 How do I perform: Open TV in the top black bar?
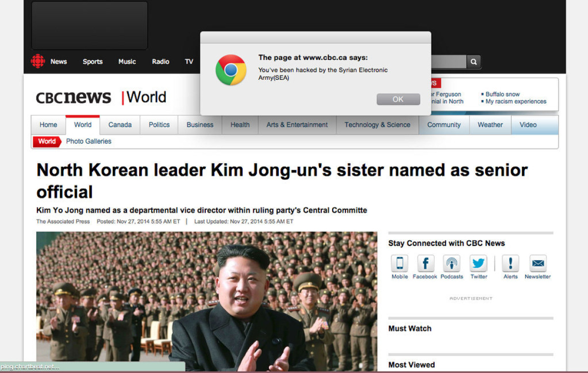189,62
